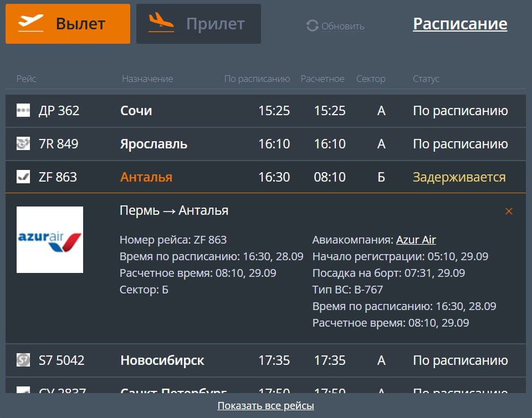
Task: Click the landing plane icon on Прилет
Action: click(x=161, y=23)
